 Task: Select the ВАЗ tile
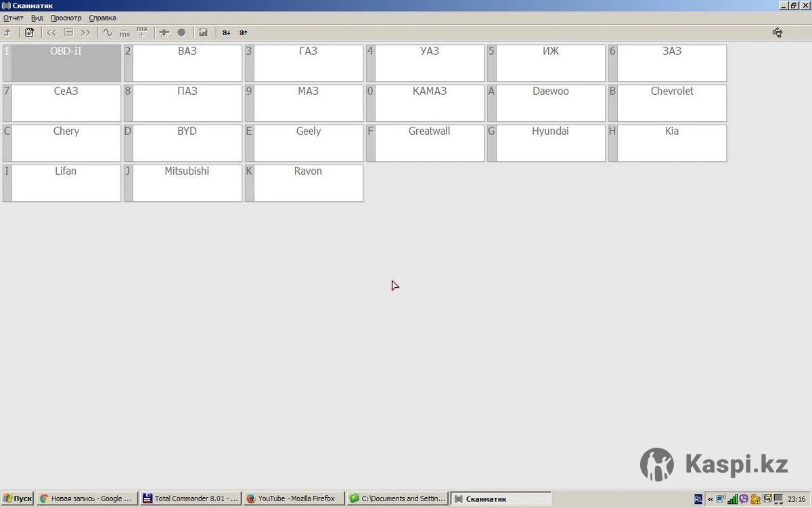[183, 63]
